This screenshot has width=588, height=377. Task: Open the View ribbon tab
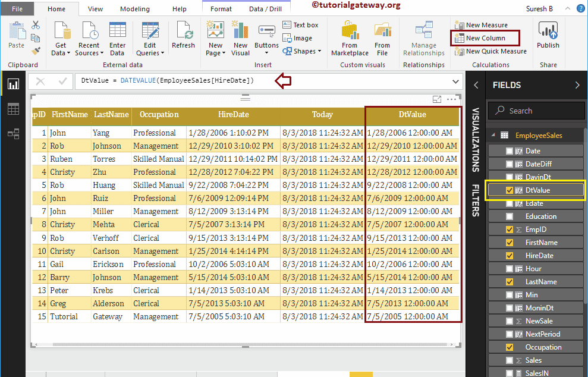point(95,9)
